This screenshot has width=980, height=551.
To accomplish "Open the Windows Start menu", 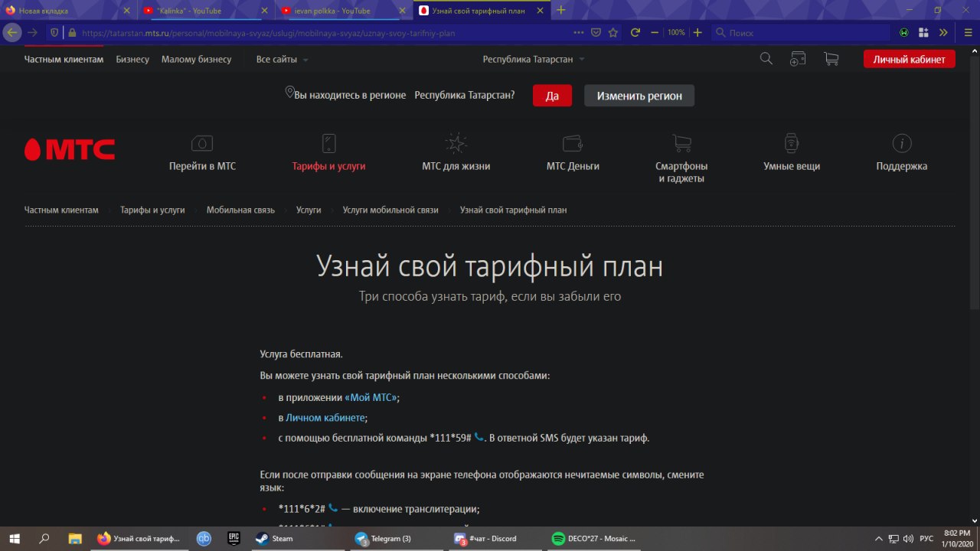I will pos(15,539).
